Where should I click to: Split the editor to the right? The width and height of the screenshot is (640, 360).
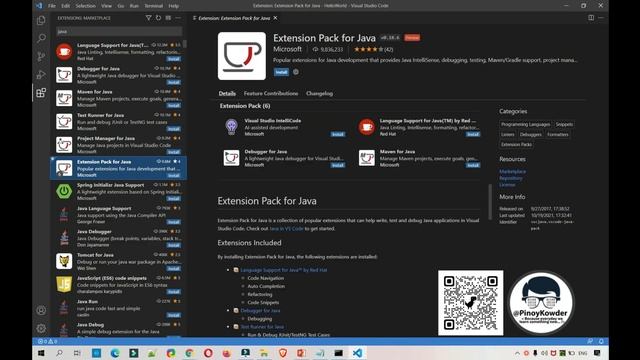(591, 18)
